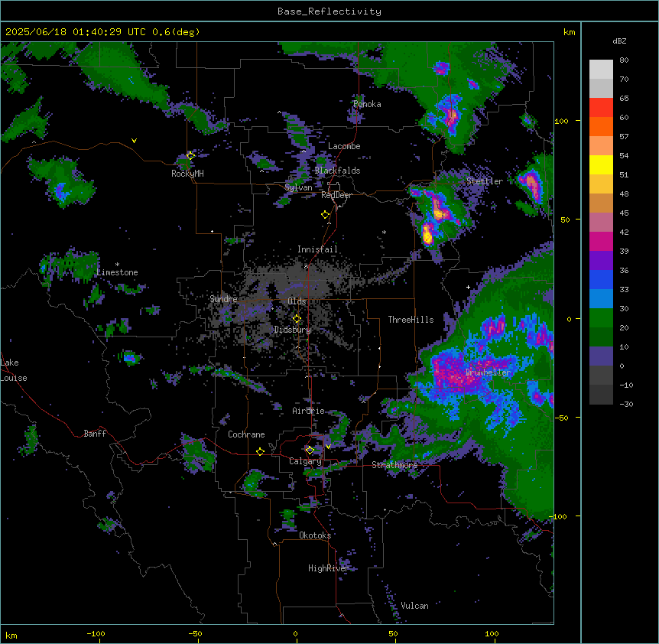Click the yellow diamond marker above the RockyMH label

(190, 156)
